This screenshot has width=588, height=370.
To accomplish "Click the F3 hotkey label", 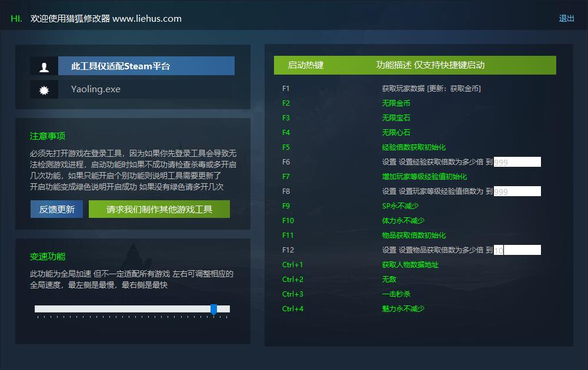I will point(286,117).
